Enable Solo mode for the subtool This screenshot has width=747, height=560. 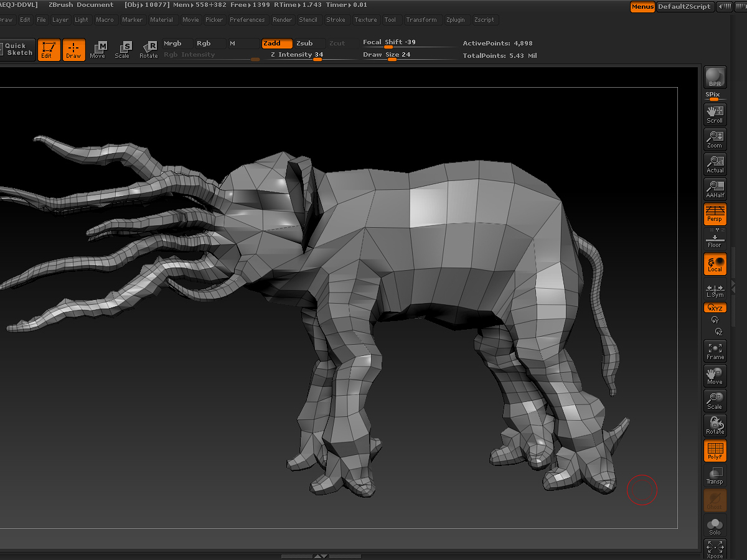(x=715, y=526)
